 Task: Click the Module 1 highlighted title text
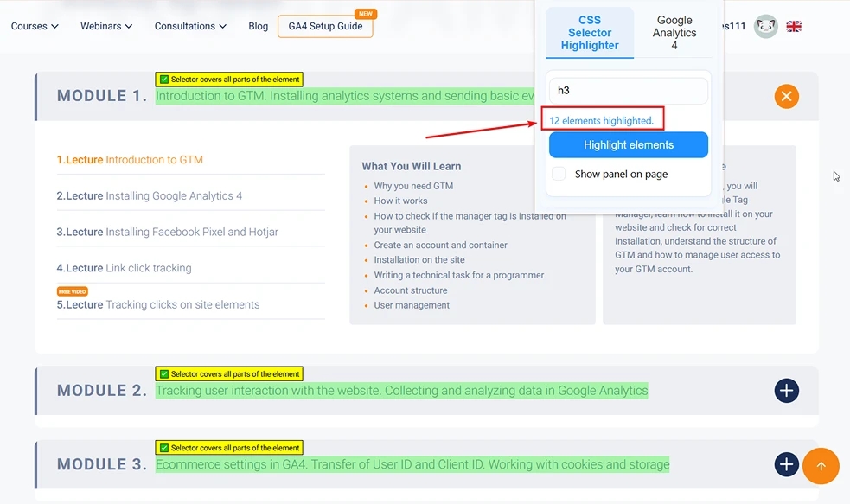(345, 96)
